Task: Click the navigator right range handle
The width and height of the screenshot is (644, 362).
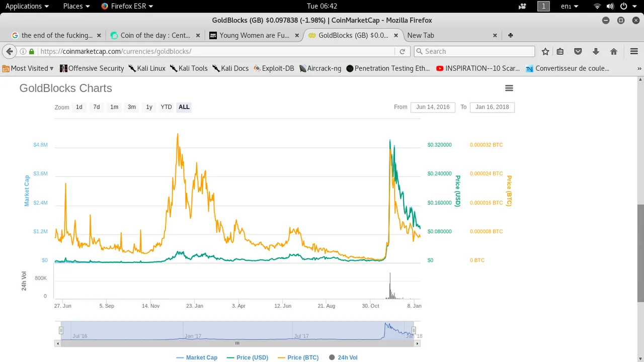Action: point(414,330)
